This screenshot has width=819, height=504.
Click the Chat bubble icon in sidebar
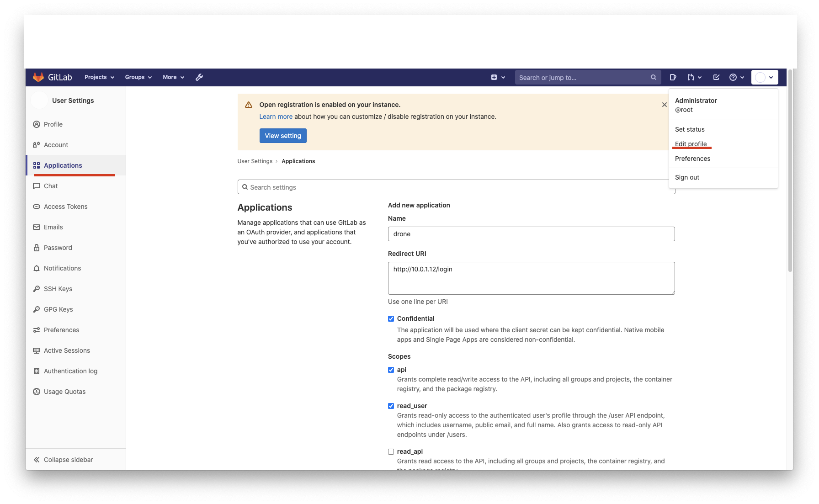[x=37, y=186]
